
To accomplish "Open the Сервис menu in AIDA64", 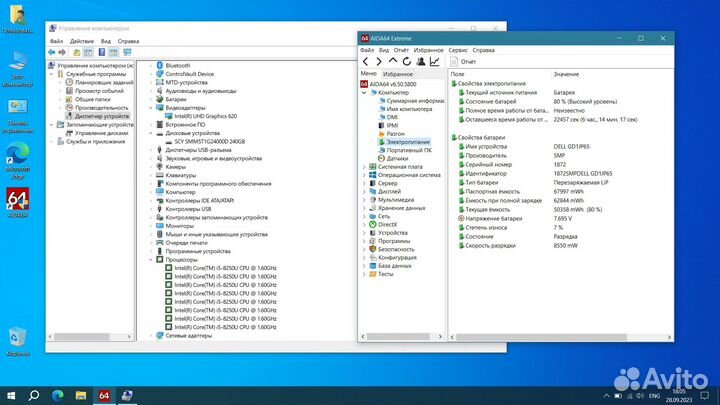I will pos(458,49).
